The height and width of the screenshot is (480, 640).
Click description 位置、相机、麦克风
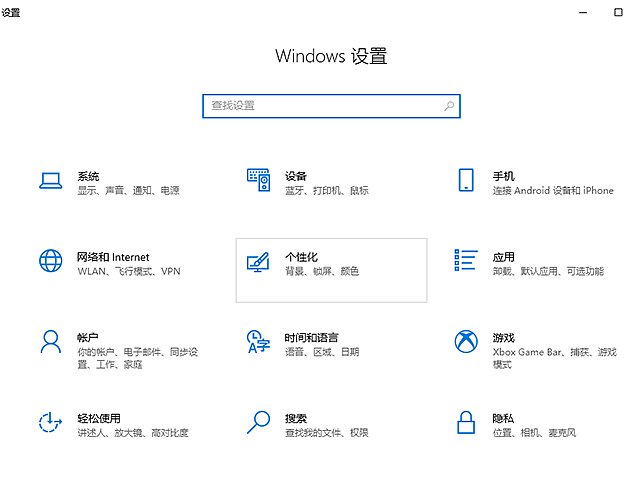click(x=534, y=433)
